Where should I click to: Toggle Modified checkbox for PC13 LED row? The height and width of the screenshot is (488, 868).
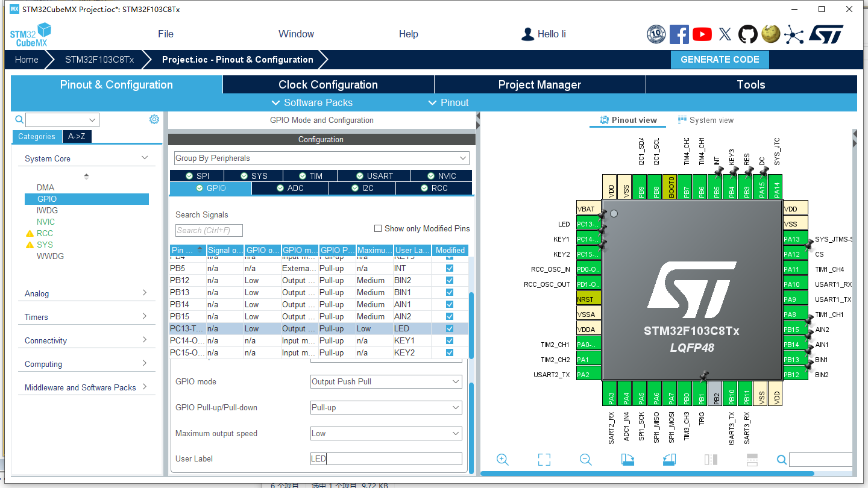coord(450,328)
